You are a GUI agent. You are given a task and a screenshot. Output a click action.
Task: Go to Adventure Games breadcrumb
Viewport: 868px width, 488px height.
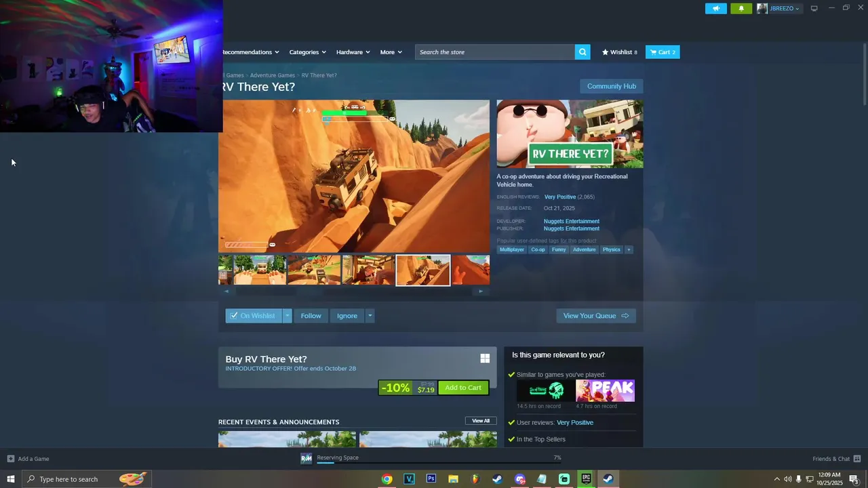click(x=273, y=75)
